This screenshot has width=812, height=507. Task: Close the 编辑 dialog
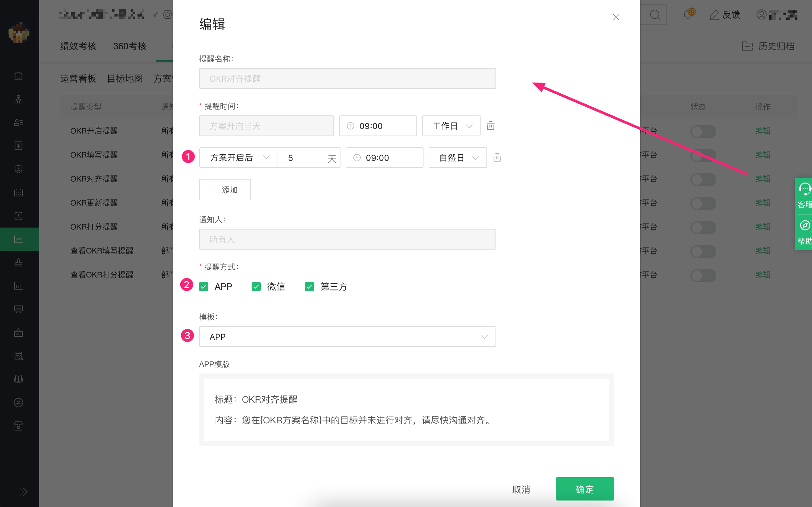[x=616, y=17]
